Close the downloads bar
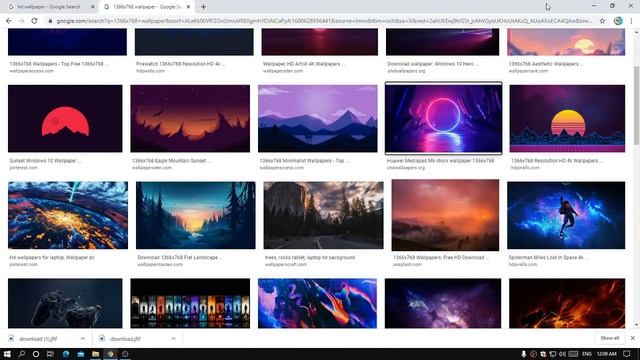This screenshot has height=360, width=640. [632, 338]
